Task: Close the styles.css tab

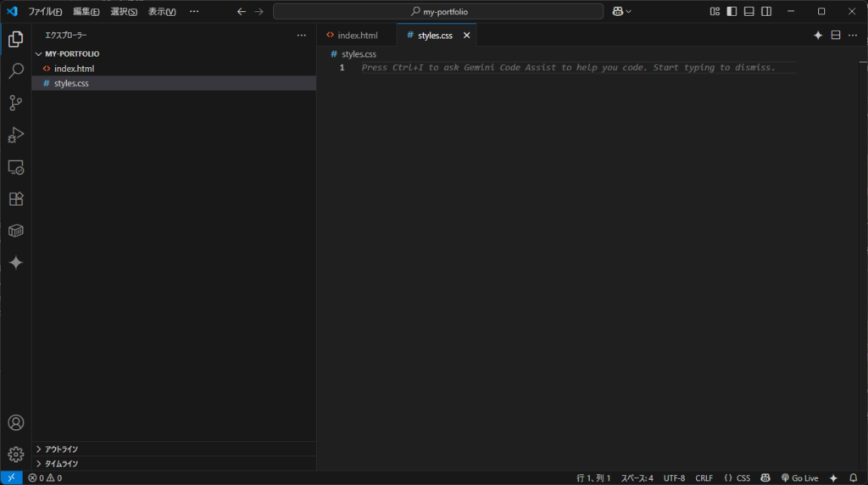Action: 467,36
